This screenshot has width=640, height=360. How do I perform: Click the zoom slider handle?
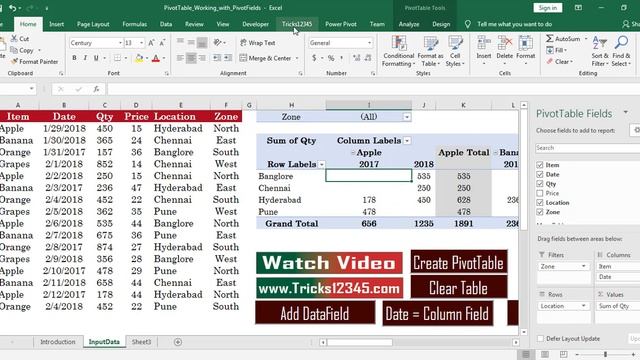pyautogui.click(x=605, y=354)
